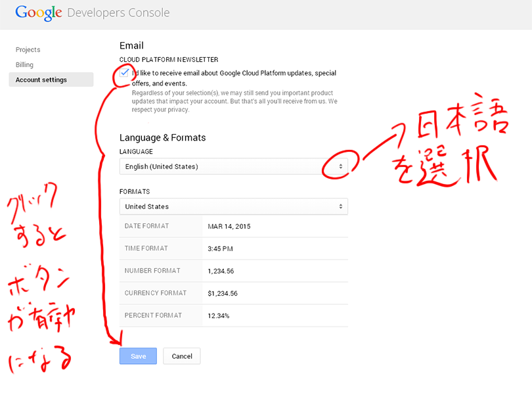Click the DATE FORMAT row label
Image resolution: width=532 pixels, height=395 pixels.
click(x=146, y=226)
